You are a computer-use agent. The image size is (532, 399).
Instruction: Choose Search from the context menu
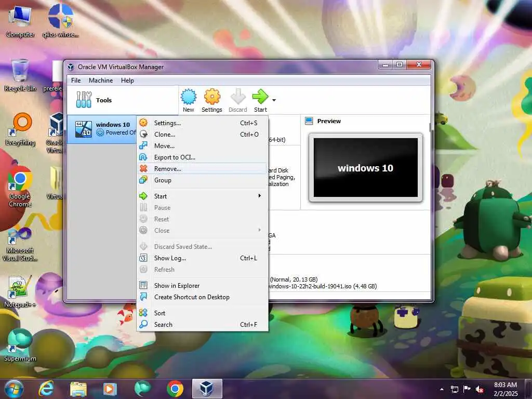203,325
